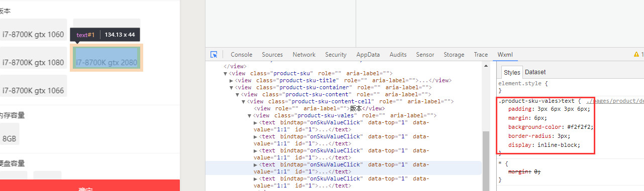Switch to the Sources tab
The image size is (644, 191).
click(x=272, y=55)
